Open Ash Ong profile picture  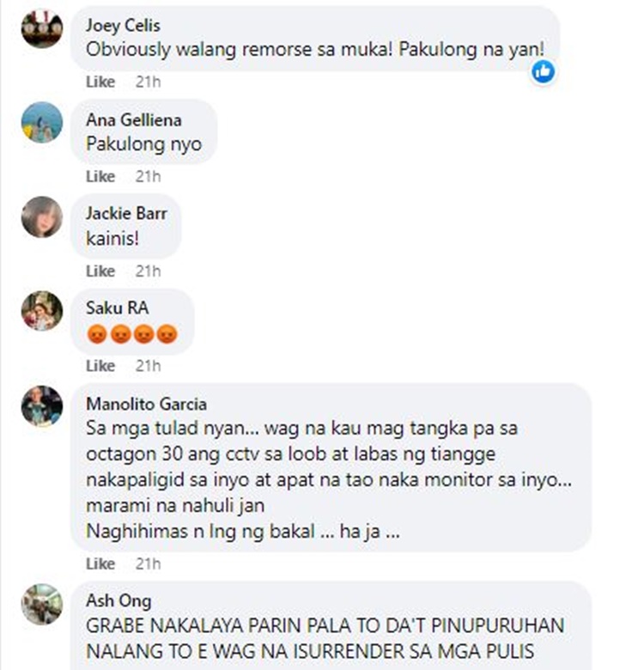42,605
